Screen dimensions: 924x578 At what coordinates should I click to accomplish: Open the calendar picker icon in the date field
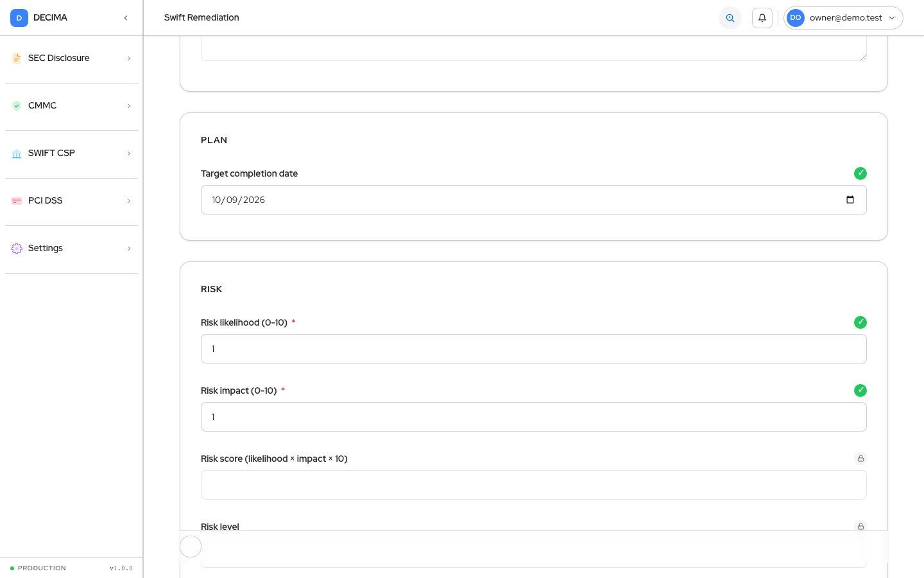point(850,200)
